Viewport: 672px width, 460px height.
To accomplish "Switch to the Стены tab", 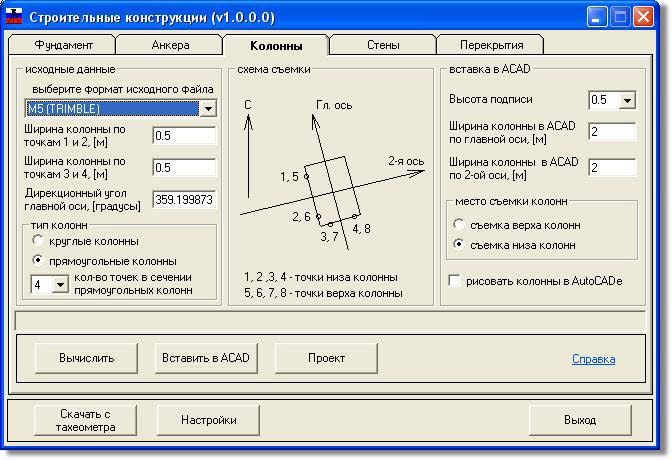I will (383, 45).
